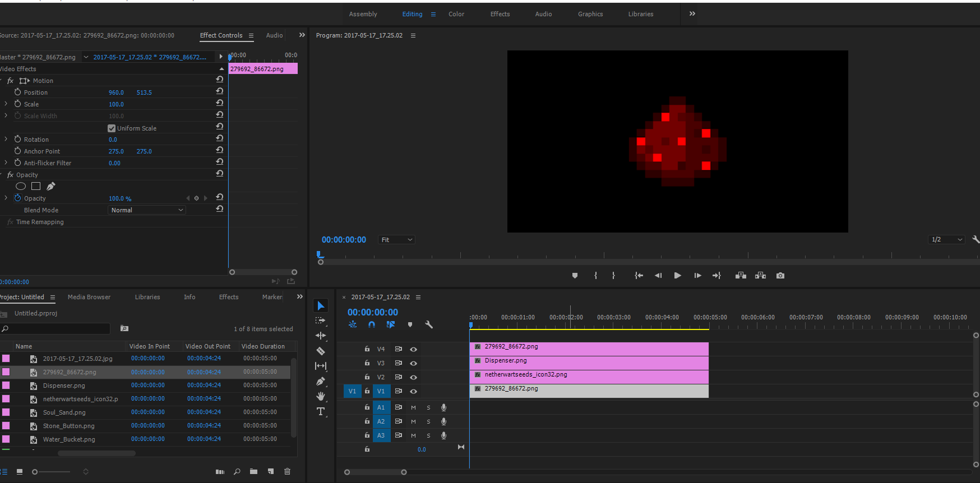The image size is (980, 483).
Task: Solo audio track A2
Action: pyautogui.click(x=429, y=421)
